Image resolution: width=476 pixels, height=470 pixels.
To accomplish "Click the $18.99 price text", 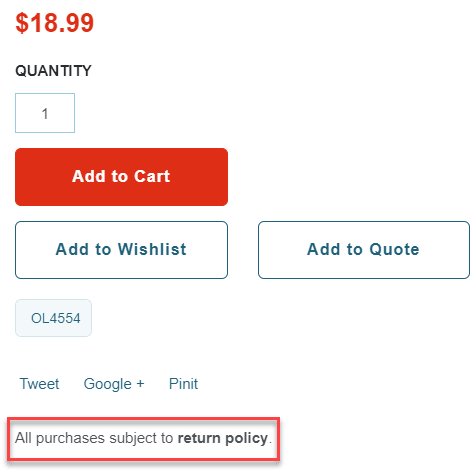I will click(x=55, y=23).
